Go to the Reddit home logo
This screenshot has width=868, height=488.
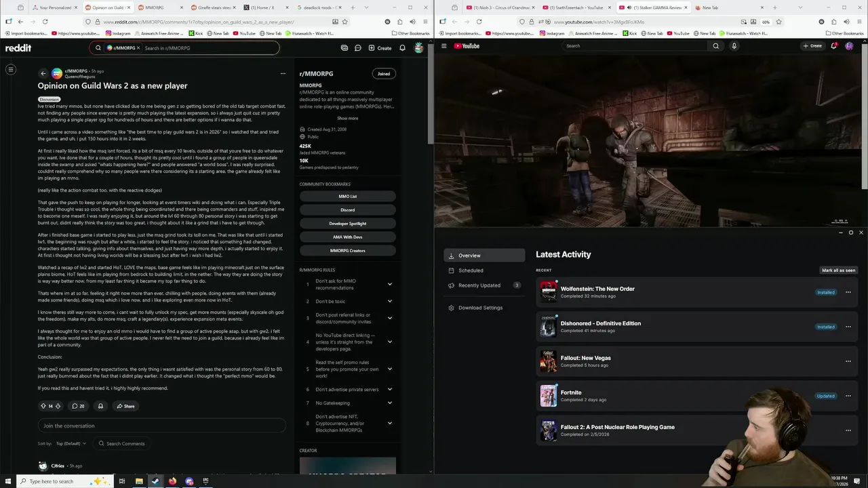18,48
